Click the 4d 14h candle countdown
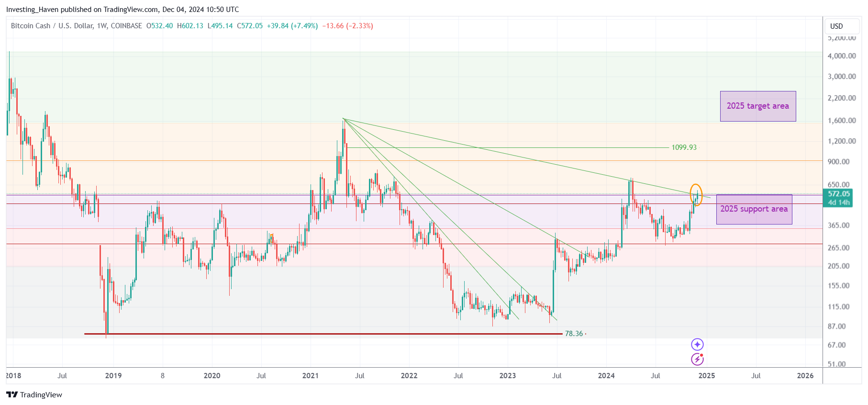868x405 pixels. (x=839, y=202)
